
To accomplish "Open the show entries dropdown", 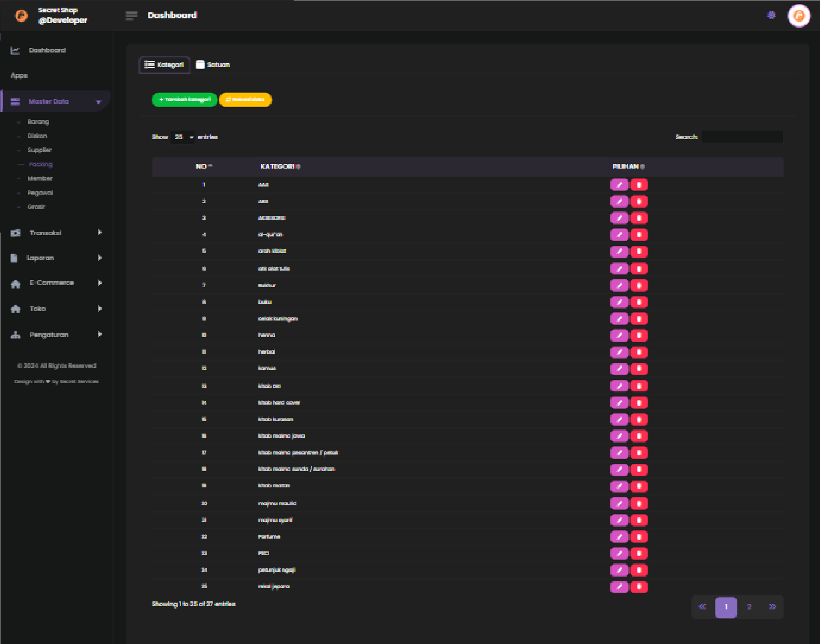I will 182,137.
